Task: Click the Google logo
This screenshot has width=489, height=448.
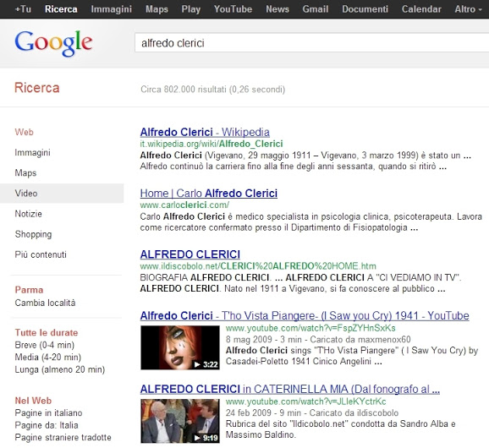Action: pos(53,43)
